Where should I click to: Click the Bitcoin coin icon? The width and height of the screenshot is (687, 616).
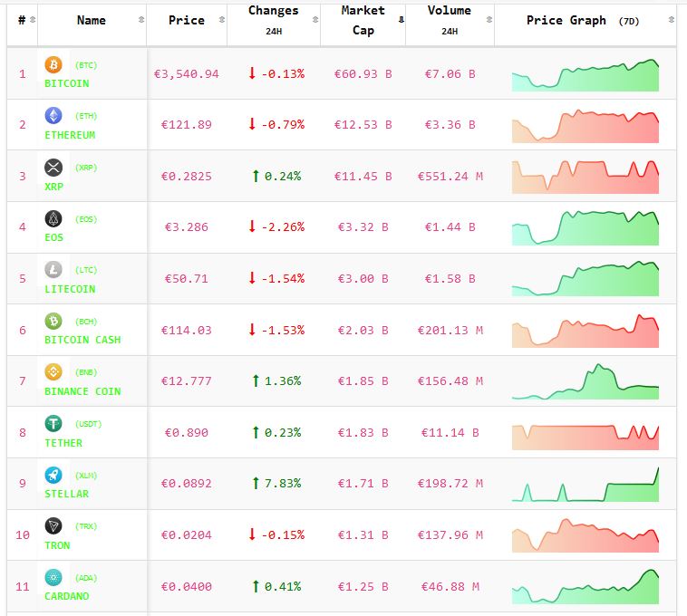click(x=54, y=64)
